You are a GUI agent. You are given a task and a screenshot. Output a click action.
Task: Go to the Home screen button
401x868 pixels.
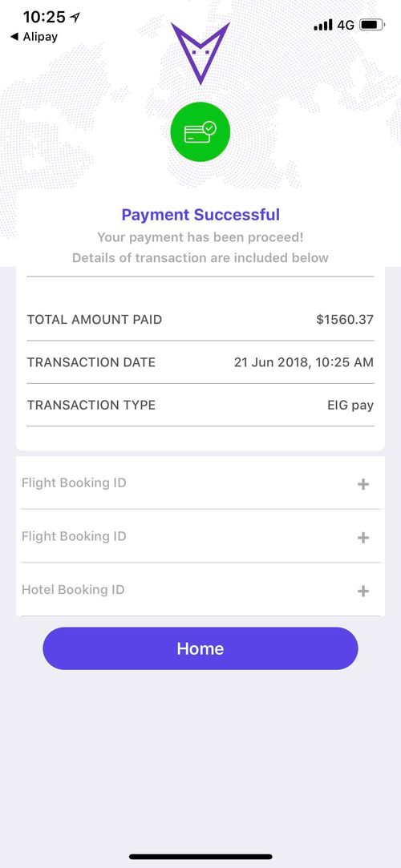coord(200,648)
